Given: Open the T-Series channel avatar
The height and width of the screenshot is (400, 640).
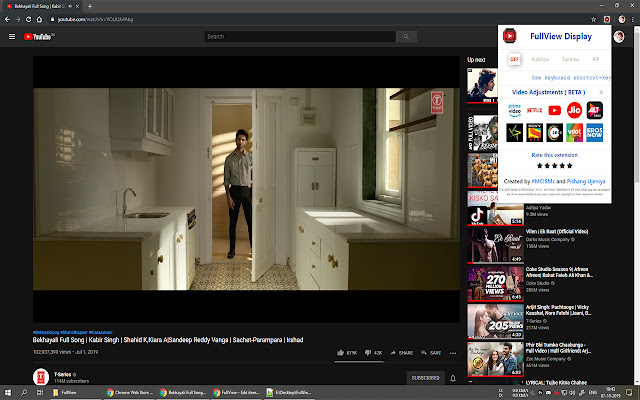Looking at the screenshot, I should click(x=41, y=377).
